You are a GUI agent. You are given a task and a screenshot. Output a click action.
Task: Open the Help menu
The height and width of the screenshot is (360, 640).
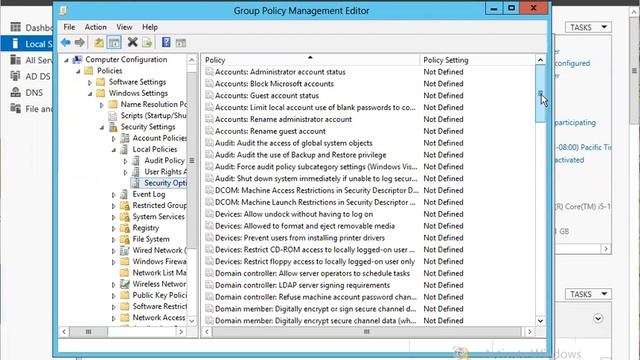pos(150,27)
